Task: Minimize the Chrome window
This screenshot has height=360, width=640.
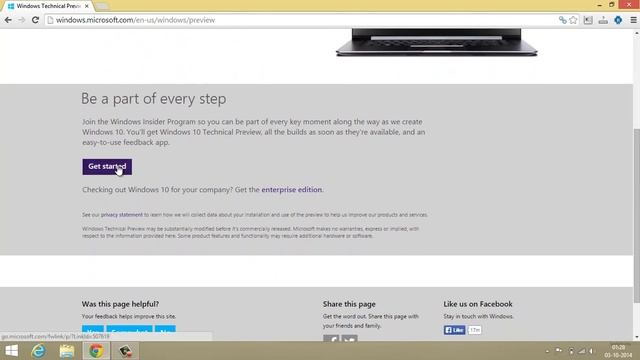Action: (x=599, y=5)
